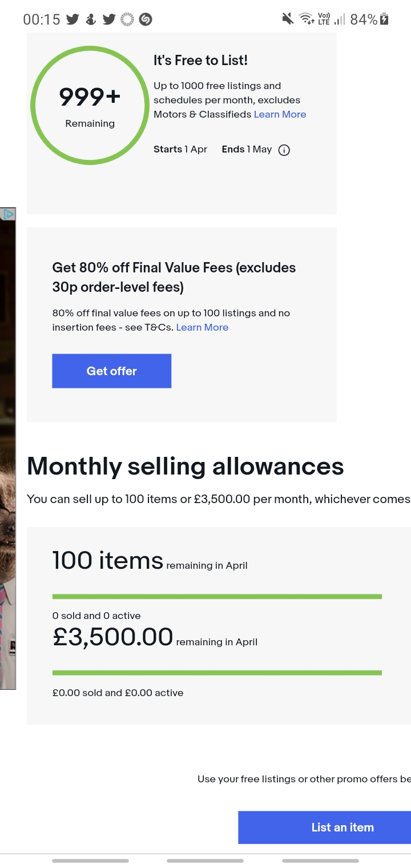Tap the status bar clock showing 00:15

click(41, 19)
